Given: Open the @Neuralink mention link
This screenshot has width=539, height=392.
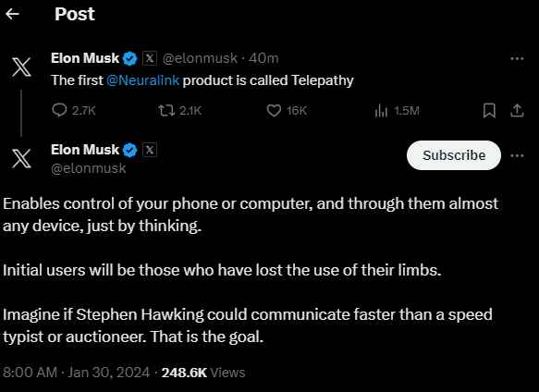Looking at the screenshot, I should click(142, 80).
